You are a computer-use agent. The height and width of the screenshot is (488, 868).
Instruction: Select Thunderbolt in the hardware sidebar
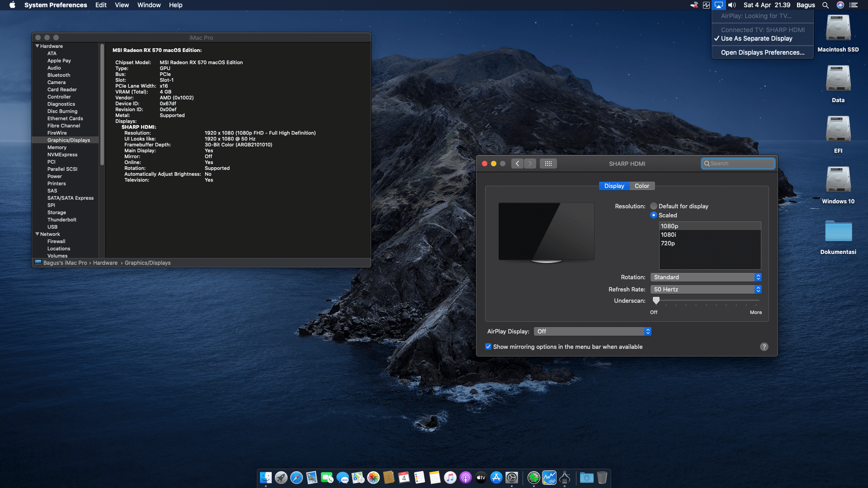point(62,220)
